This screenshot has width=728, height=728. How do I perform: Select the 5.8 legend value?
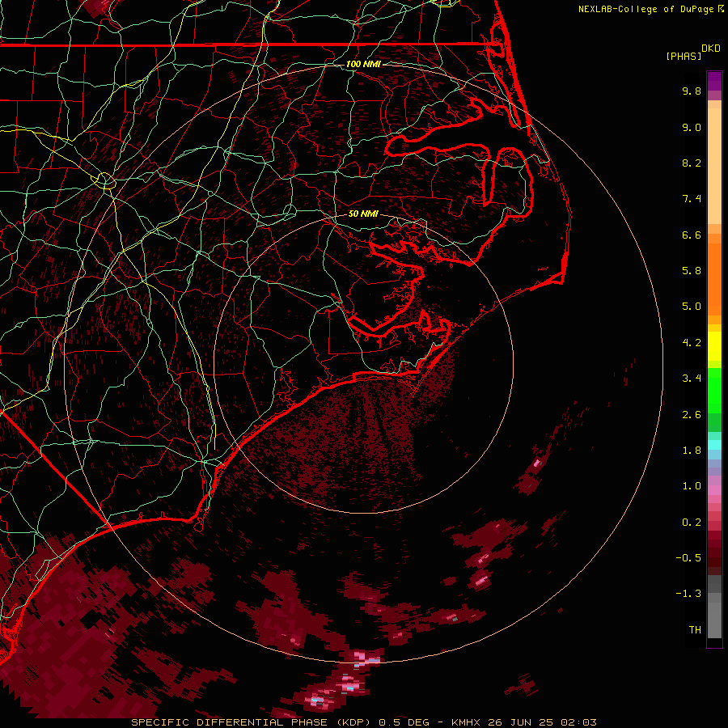692,271
